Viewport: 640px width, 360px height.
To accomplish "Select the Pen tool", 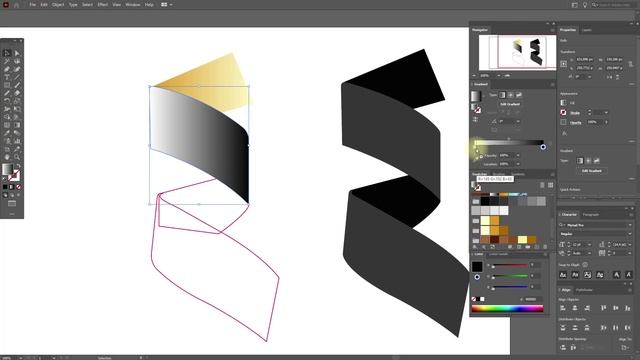I will click(x=7, y=69).
